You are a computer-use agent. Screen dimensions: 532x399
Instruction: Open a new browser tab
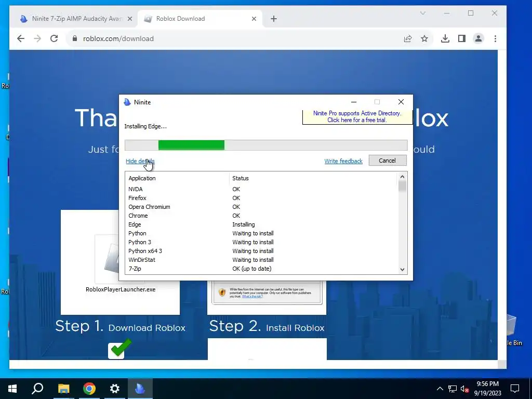coord(274,19)
